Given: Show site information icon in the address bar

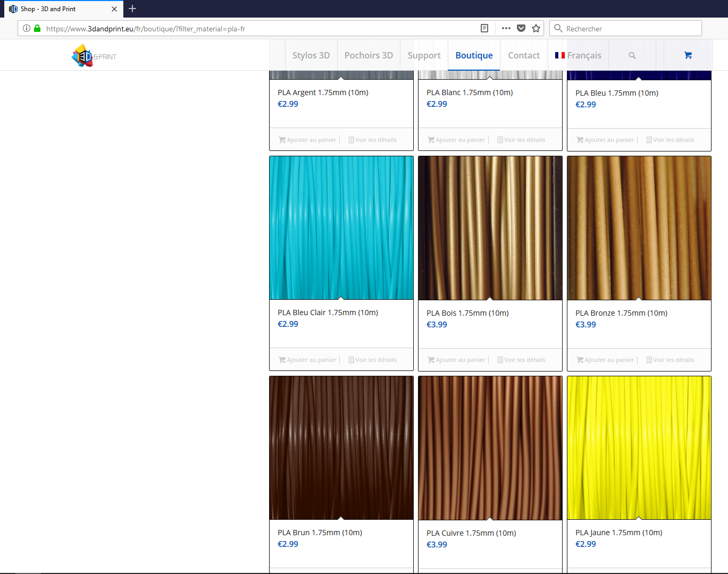Looking at the screenshot, I should click(27, 28).
